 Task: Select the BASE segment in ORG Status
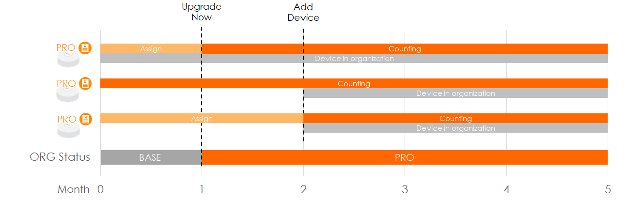(x=150, y=157)
